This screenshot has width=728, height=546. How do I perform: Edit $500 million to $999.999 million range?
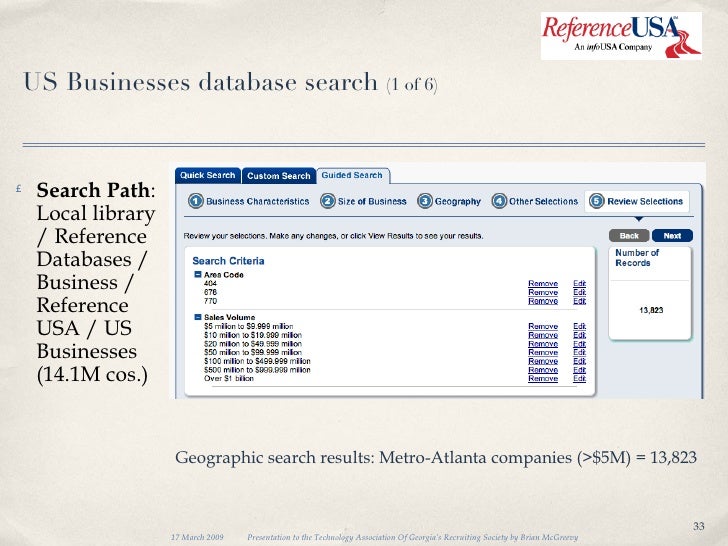click(579, 370)
